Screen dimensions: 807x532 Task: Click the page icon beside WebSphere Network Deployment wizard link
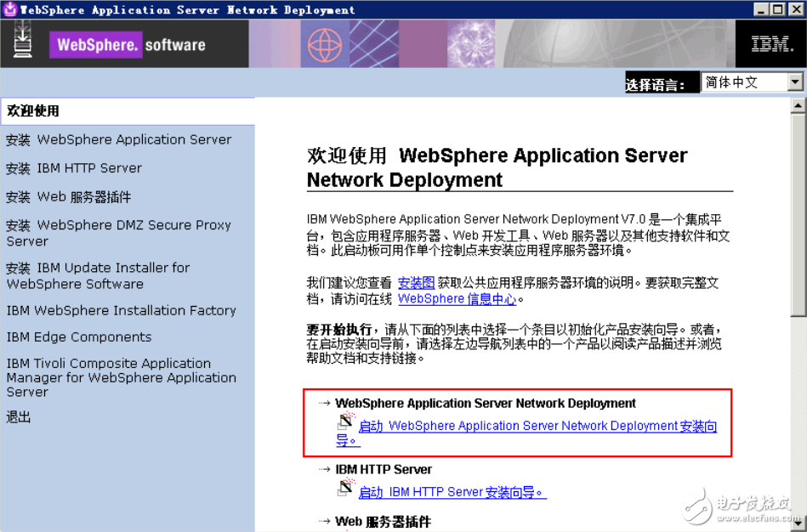point(345,421)
